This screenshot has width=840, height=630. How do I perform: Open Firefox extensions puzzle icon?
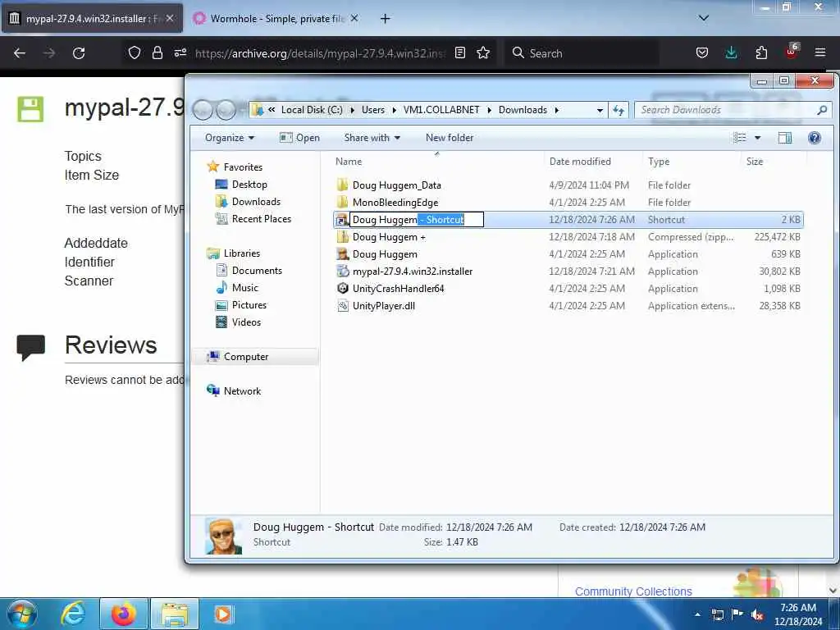tap(761, 52)
